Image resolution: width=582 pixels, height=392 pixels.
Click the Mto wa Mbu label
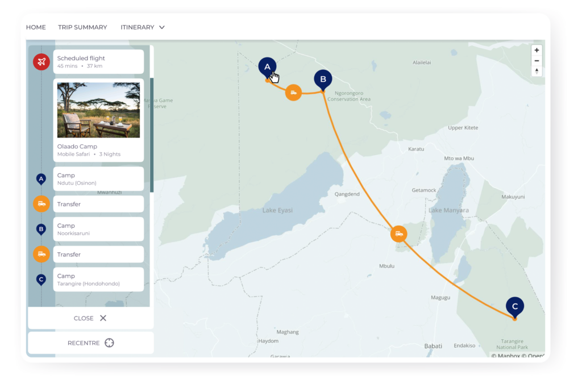coord(459,159)
